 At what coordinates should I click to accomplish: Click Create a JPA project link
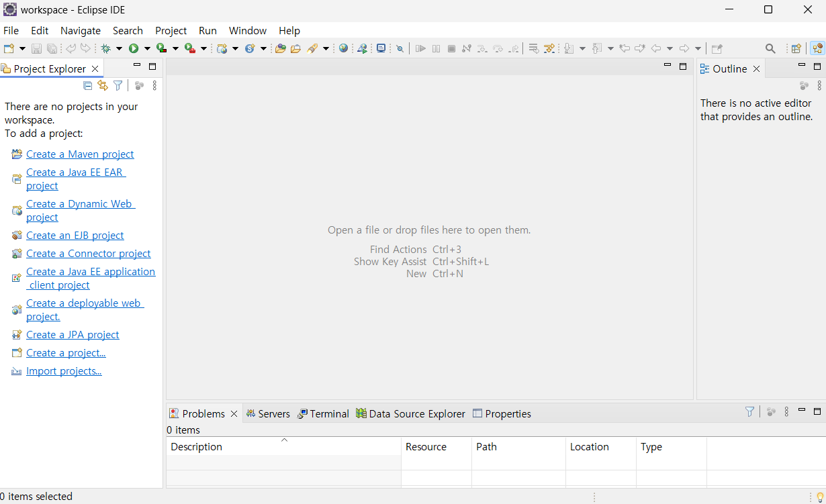(73, 334)
